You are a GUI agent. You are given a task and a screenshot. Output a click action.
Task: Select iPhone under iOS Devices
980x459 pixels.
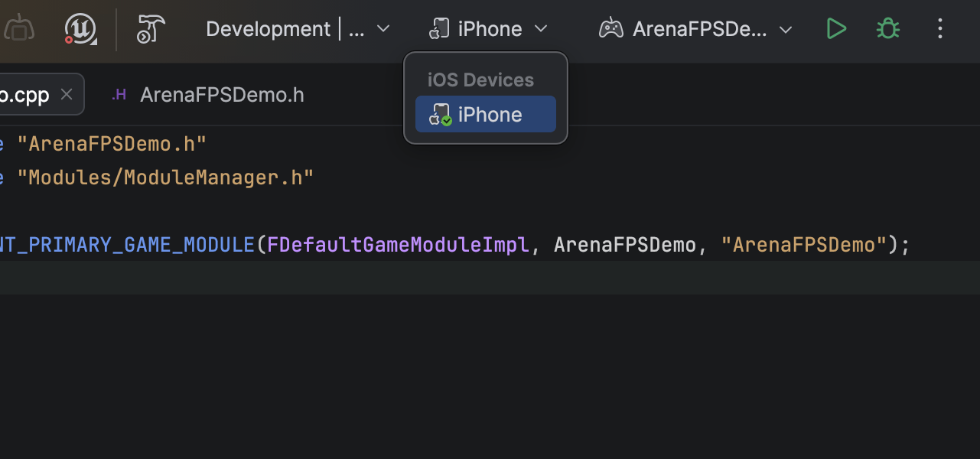click(490, 115)
